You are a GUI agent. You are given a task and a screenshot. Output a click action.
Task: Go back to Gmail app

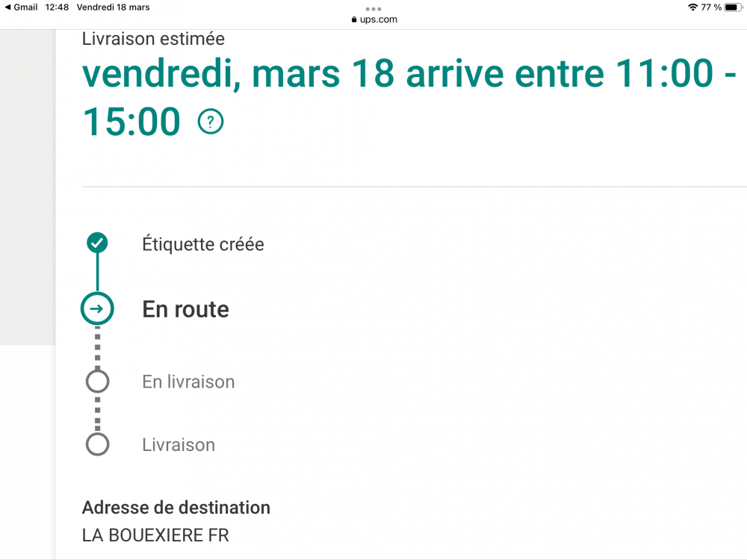click(21, 7)
